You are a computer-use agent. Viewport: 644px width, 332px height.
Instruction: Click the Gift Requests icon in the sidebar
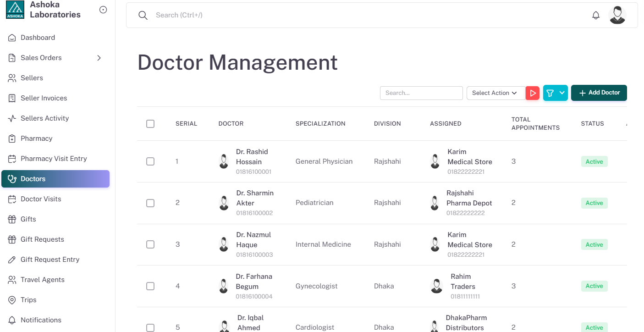click(12, 239)
